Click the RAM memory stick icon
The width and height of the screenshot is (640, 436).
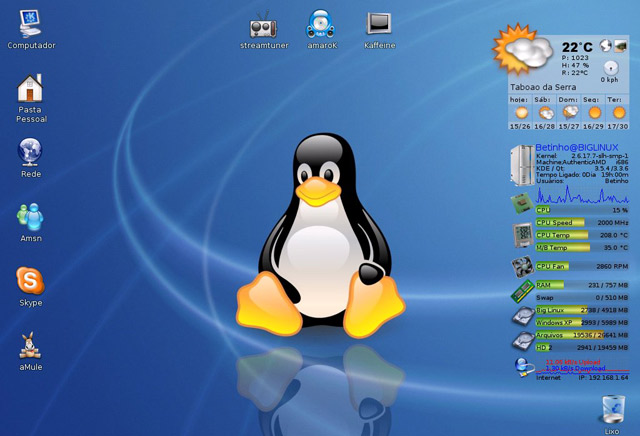(522, 291)
